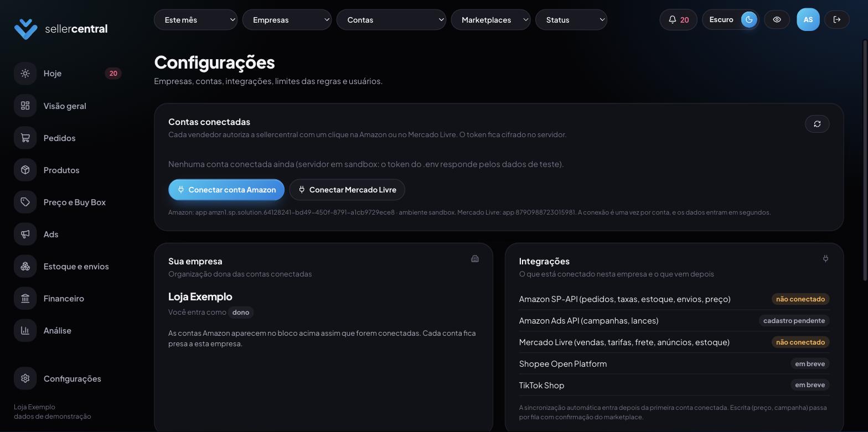Go to Hoje in the sidebar

pyautogui.click(x=68, y=74)
